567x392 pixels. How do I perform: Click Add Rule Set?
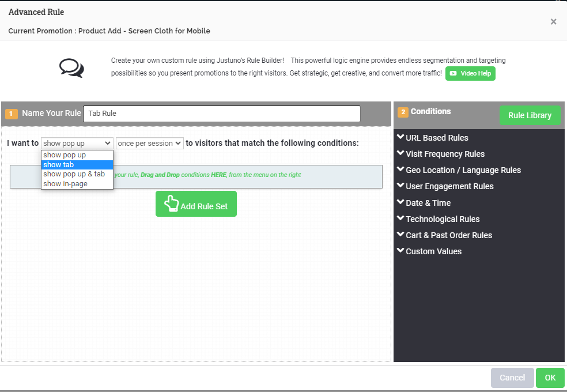(x=196, y=203)
